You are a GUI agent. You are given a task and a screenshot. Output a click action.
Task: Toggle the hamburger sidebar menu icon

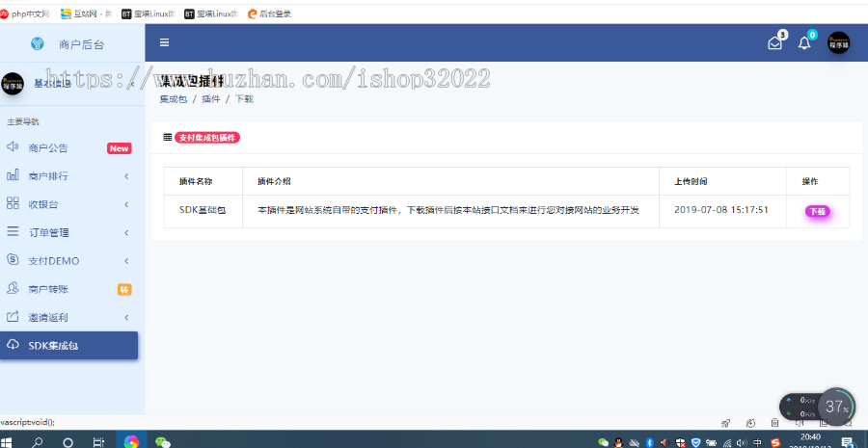point(164,42)
